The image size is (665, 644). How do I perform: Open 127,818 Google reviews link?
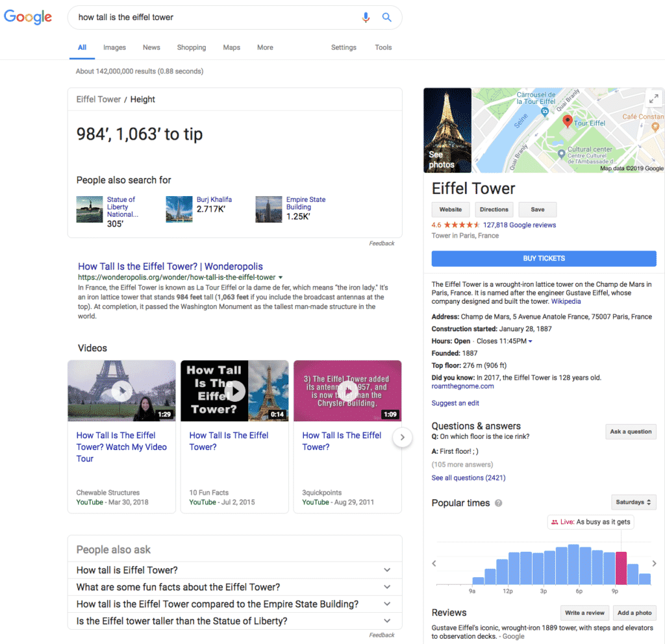520,225
